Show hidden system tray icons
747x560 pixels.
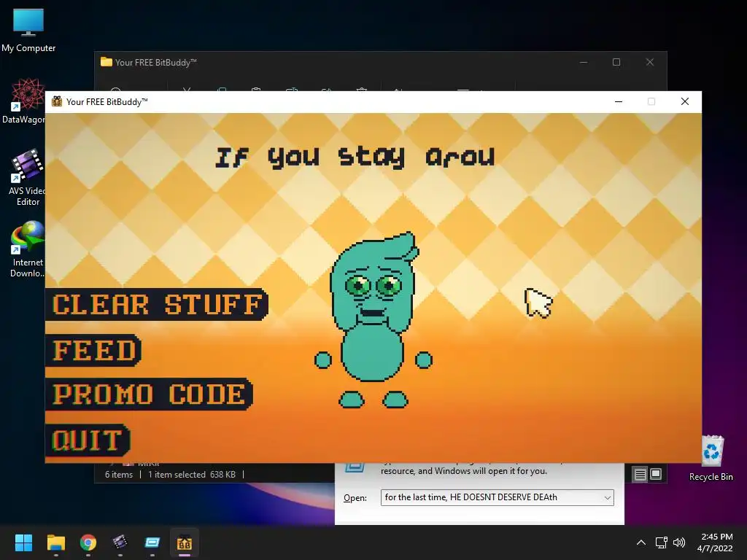(x=641, y=542)
